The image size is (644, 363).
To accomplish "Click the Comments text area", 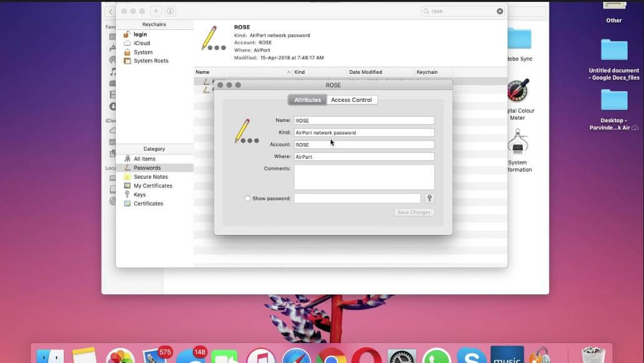I will [364, 177].
